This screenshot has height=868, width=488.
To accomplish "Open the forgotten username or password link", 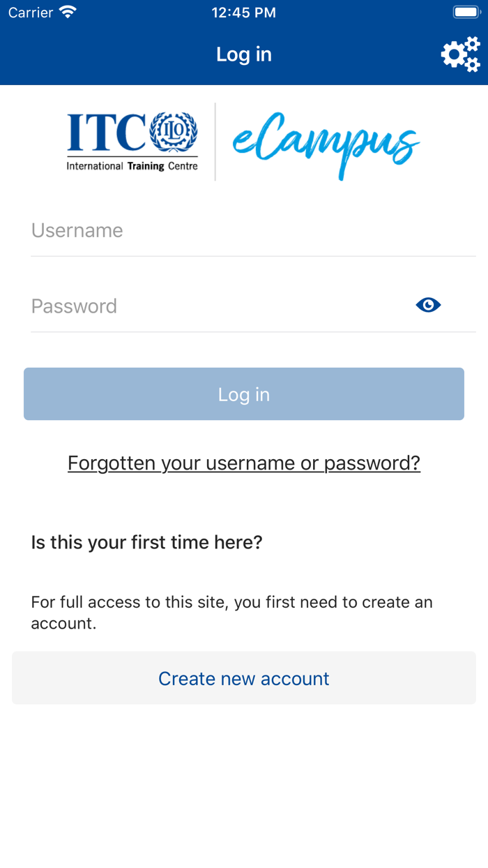I will [244, 463].
